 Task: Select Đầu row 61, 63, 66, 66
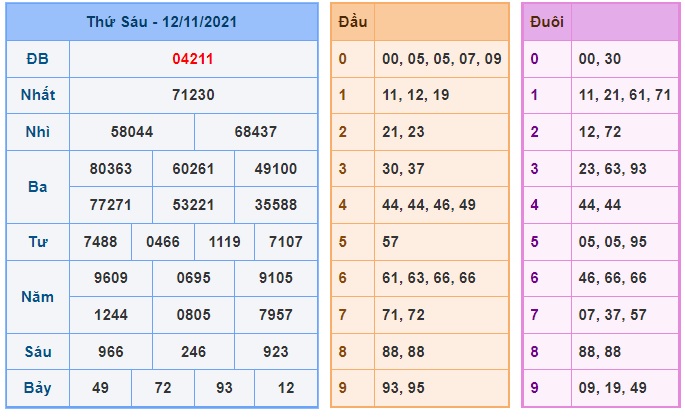(x=429, y=277)
